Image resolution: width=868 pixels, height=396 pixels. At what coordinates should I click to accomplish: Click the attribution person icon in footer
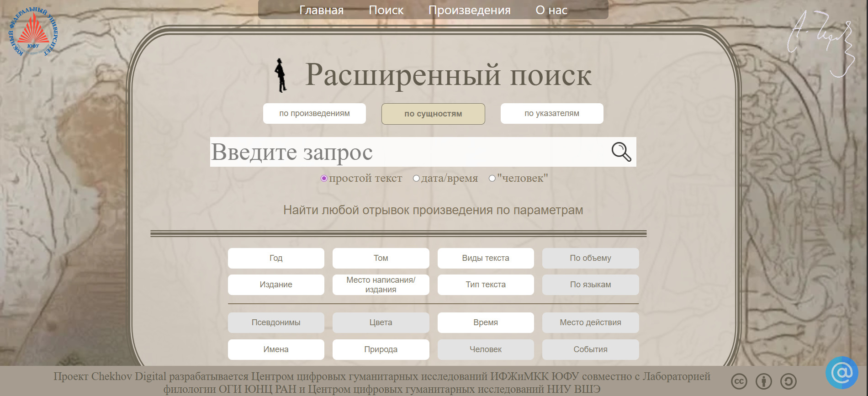coord(764,381)
